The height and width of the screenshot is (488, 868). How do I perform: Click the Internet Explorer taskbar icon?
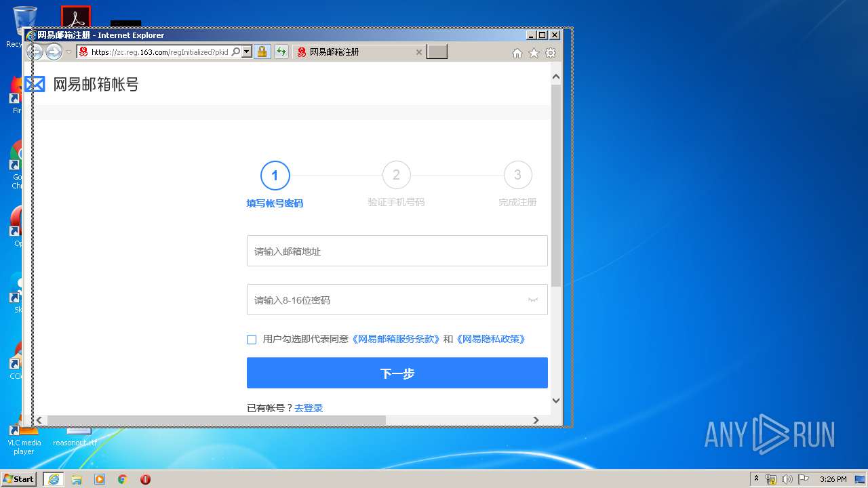tap(54, 479)
